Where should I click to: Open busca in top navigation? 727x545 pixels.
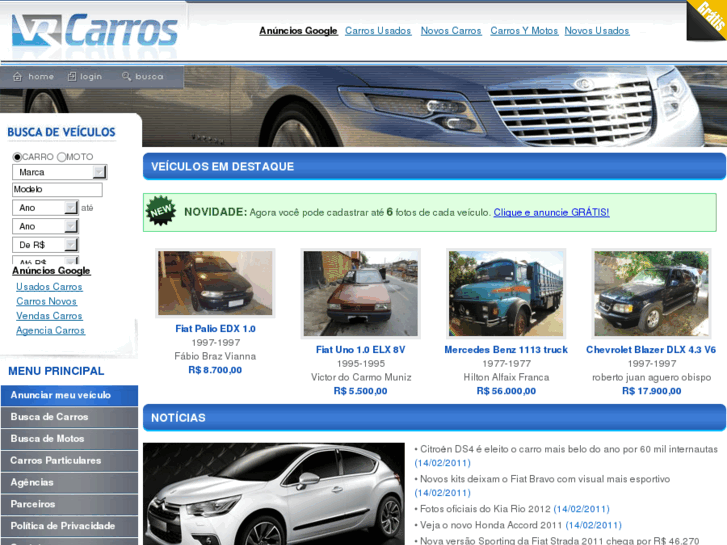point(149,77)
